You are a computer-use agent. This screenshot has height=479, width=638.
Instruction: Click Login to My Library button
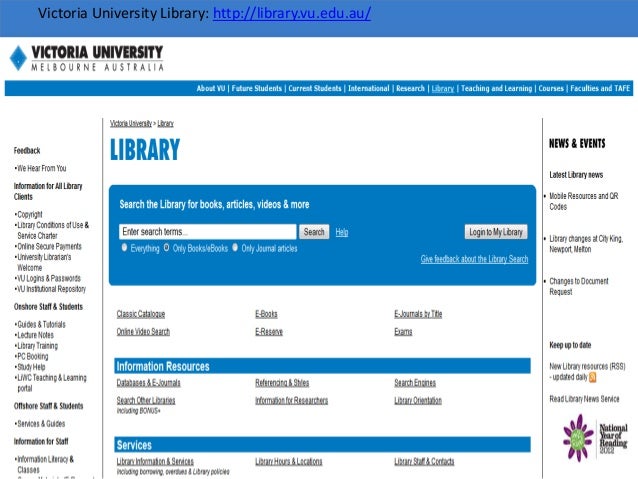pos(496,232)
